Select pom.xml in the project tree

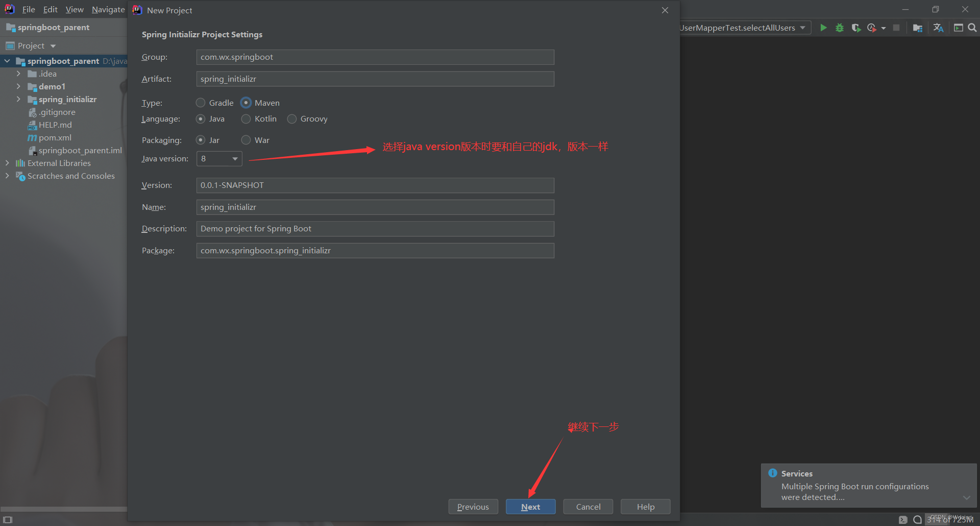coord(55,138)
